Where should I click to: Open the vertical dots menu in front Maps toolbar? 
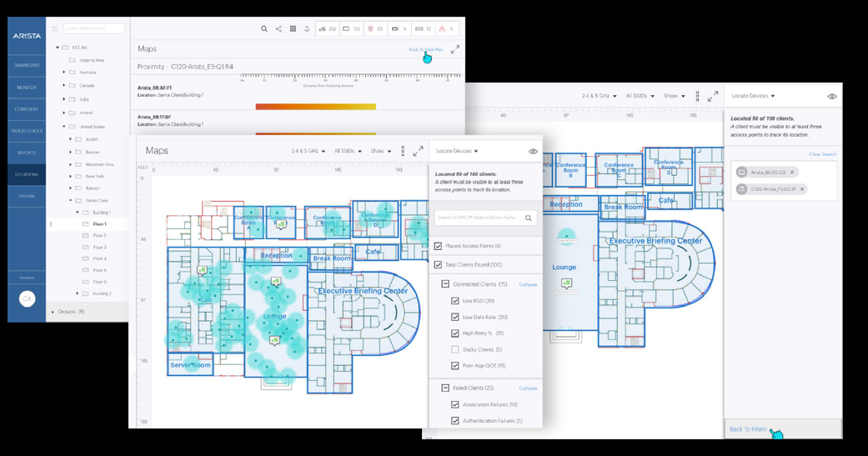[x=403, y=151]
